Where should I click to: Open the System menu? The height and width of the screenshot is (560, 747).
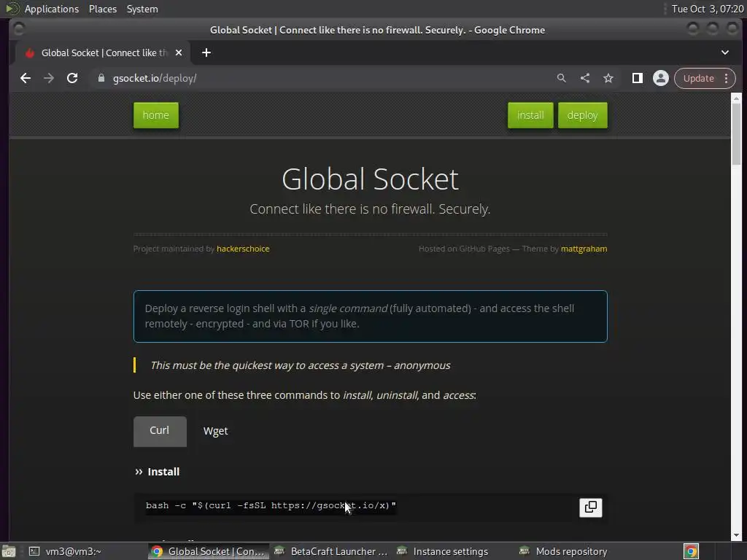click(x=142, y=9)
